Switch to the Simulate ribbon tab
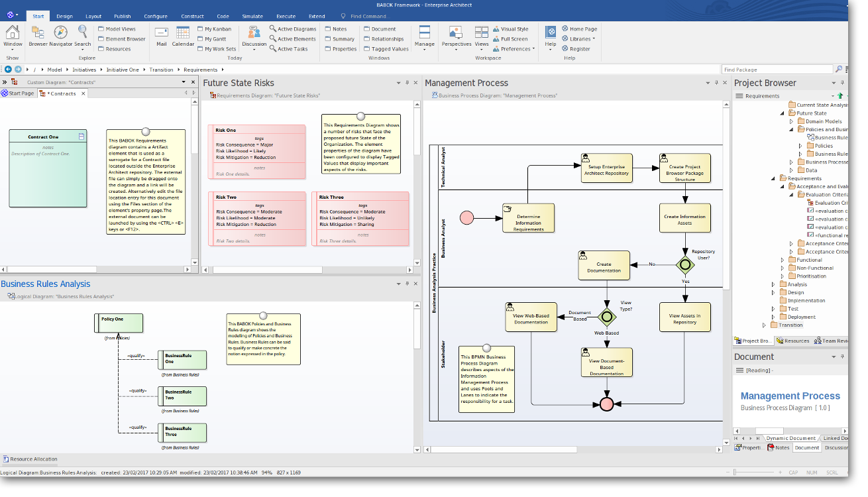Image resolution: width=868 pixels, height=497 pixels. tap(252, 16)
